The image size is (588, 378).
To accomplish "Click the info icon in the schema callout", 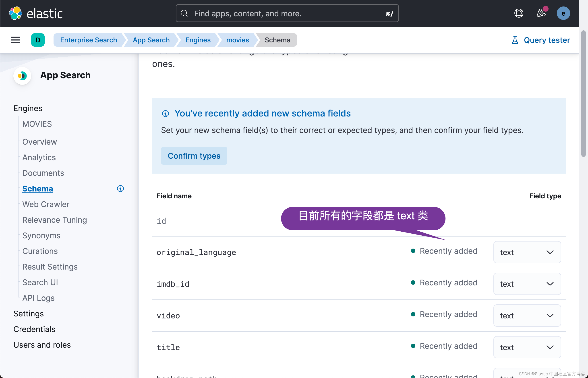I will click(x=165, y=114).
